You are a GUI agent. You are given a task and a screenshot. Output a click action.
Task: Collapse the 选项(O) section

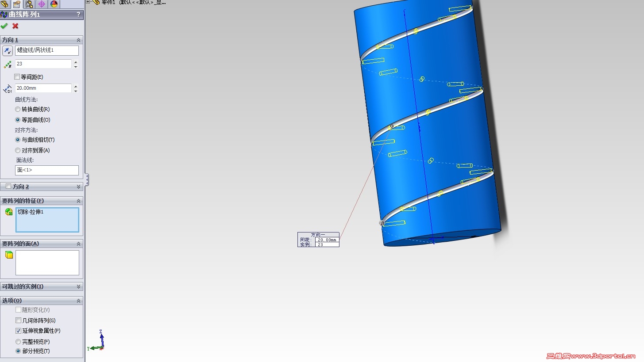(x=79, y=301)
